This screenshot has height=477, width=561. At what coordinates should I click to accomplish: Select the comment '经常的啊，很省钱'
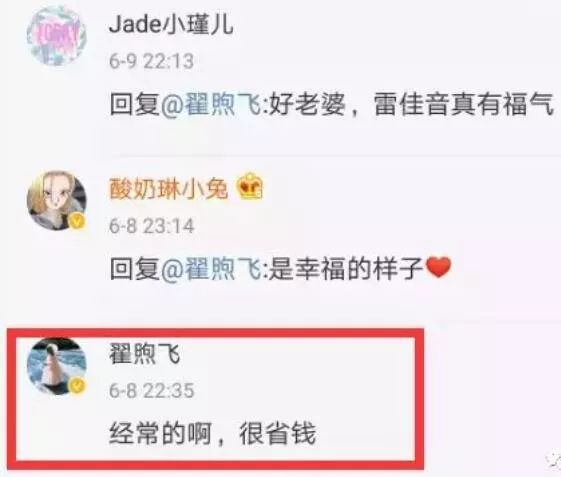(x=213, y=433)
